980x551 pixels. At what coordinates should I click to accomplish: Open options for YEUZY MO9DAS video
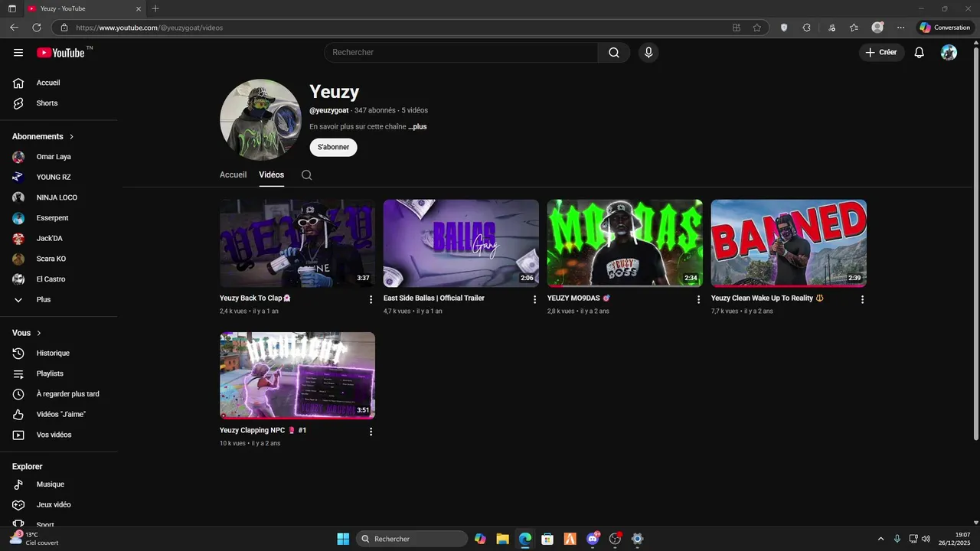click(698, 299)
